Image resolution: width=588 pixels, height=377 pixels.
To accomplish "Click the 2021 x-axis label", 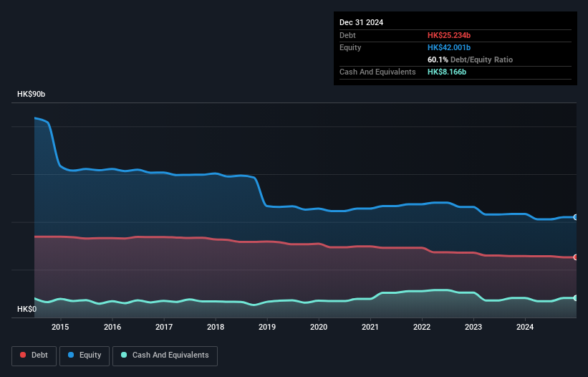I will [x=370, y=327].
